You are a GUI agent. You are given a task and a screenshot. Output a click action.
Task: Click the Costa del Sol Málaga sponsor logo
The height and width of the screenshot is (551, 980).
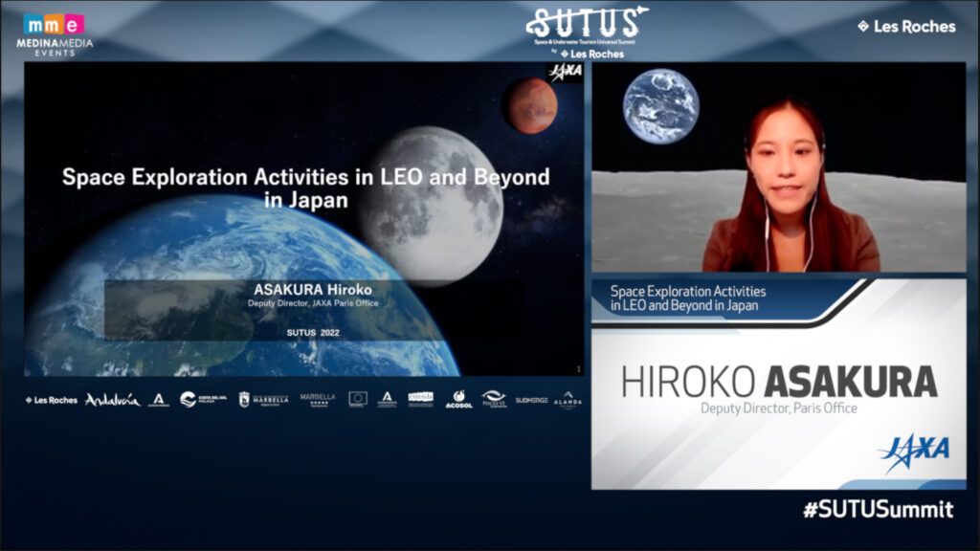[203, 399]
